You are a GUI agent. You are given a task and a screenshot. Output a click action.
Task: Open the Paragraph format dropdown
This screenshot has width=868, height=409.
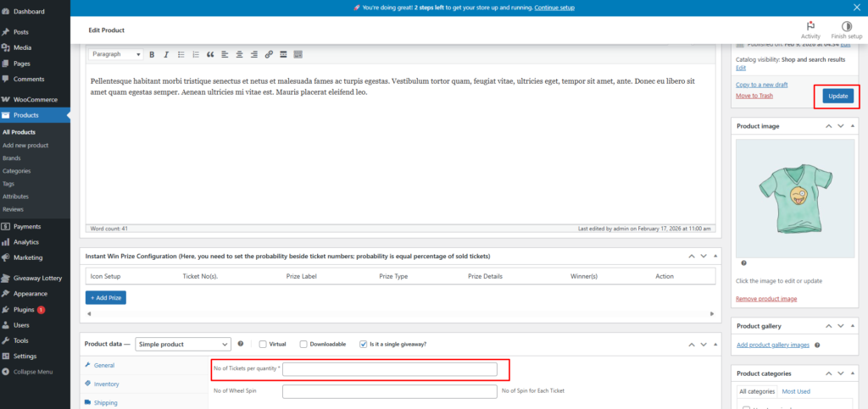[x=116, y=54]
